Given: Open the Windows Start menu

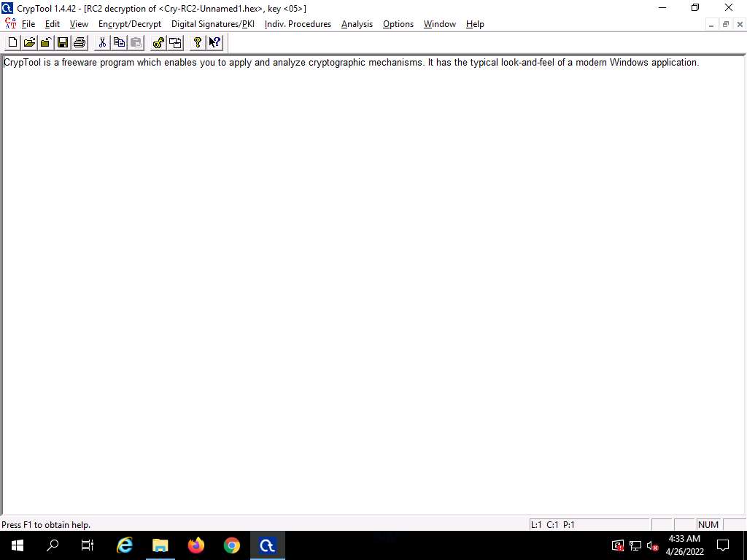Looking at the screenshot, I should 18,545.
